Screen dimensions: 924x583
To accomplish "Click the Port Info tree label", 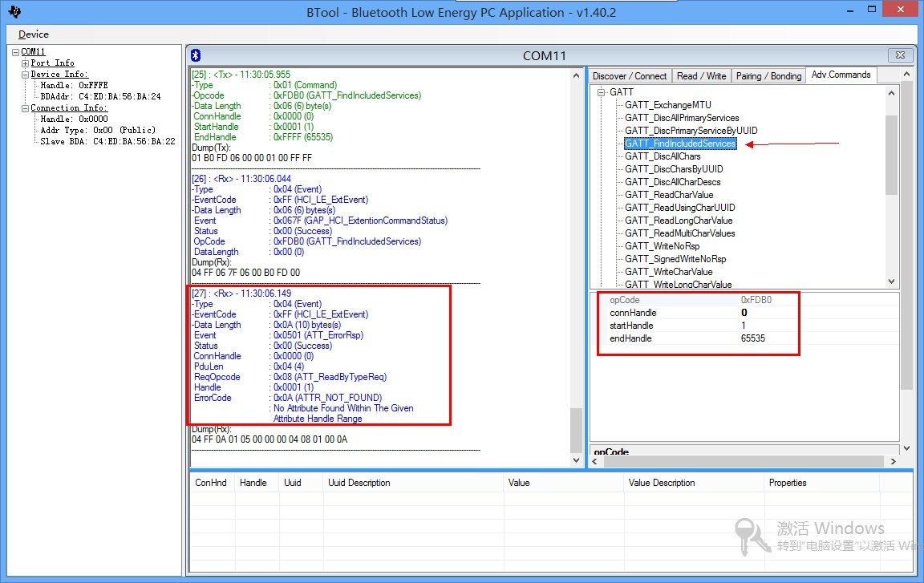I will 52,63.
